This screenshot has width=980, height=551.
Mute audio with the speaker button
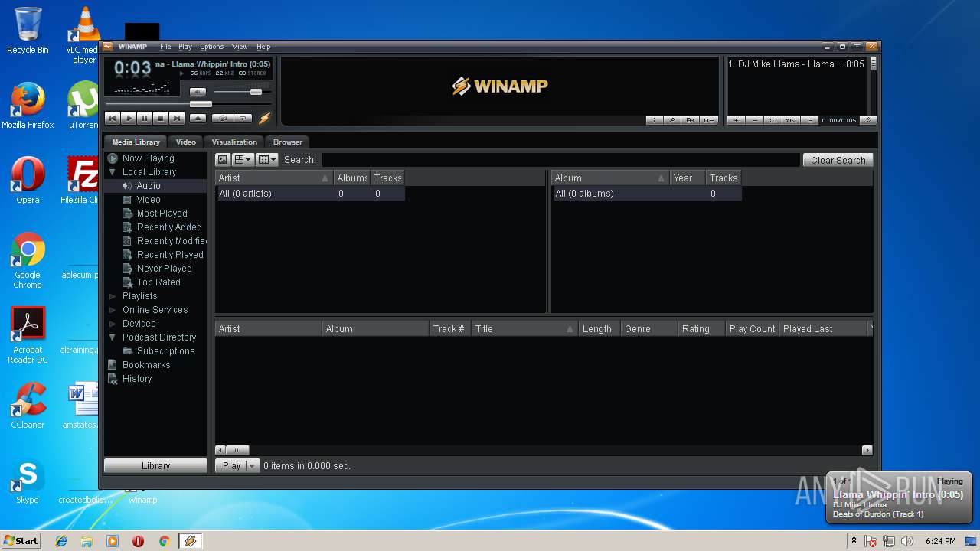(x=198, y=92)
